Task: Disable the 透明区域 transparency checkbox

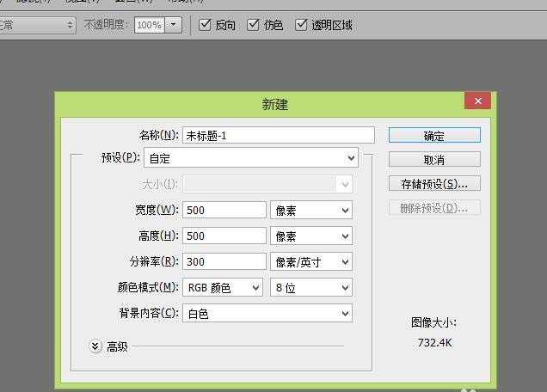Action: click(301, 25)
